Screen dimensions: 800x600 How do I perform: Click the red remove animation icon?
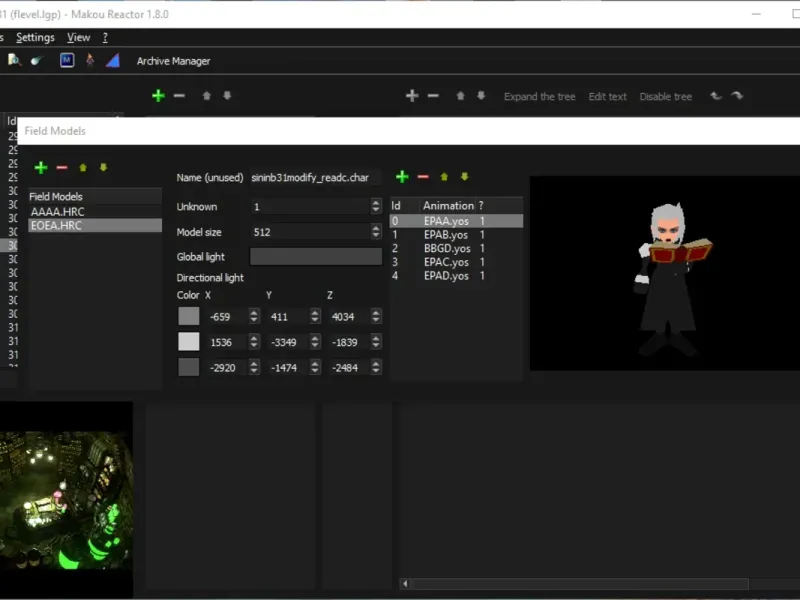423,177
